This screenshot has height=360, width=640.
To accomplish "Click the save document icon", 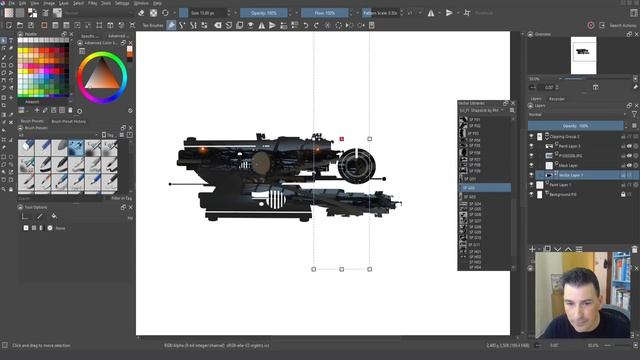I will click(31, 25).
